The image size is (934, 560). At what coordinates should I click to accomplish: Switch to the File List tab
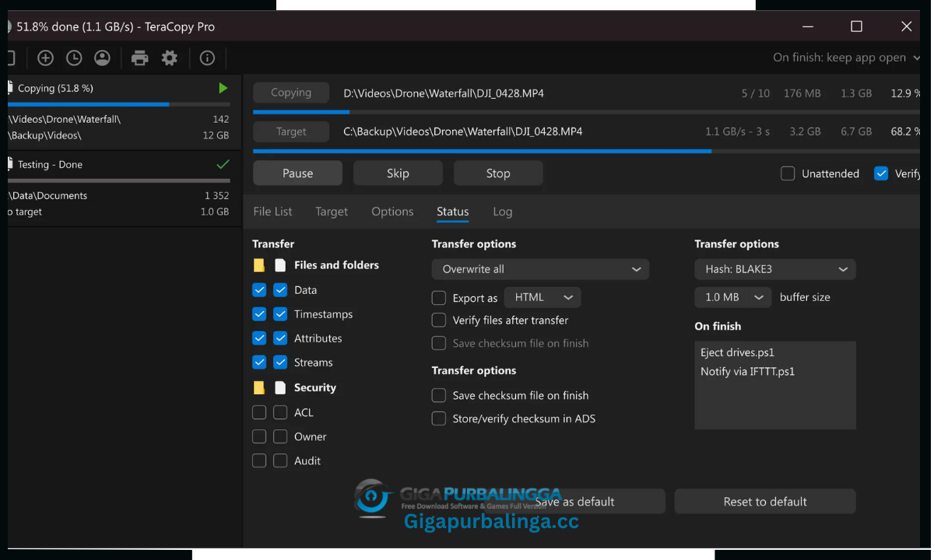[x=273, y=212]
